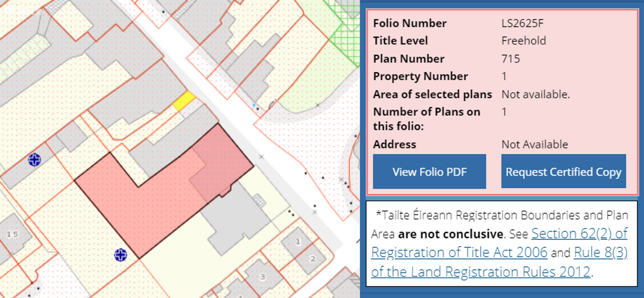Select the small grey hatched square near the road
The image size is (644, 298).
[259, 200]
